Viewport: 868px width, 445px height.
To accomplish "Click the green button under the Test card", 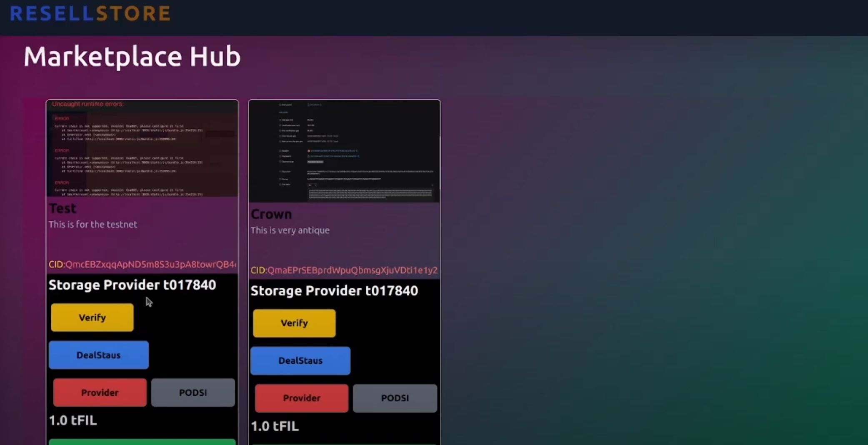I will 142,442.
